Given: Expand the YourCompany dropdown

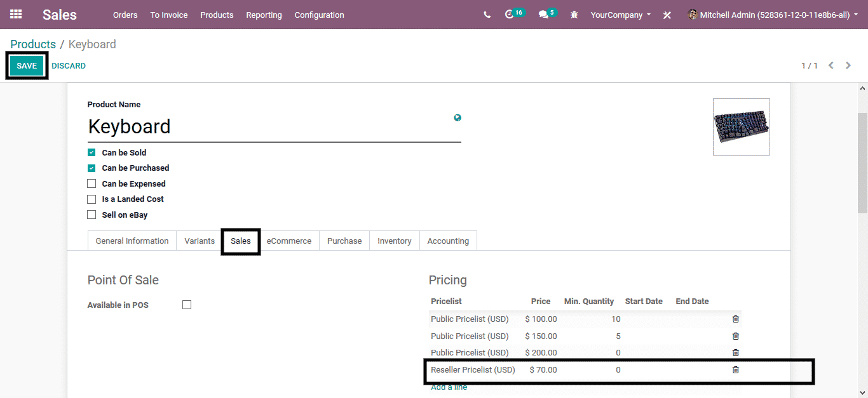Looking at the screenshot, I should coord(620,15).
